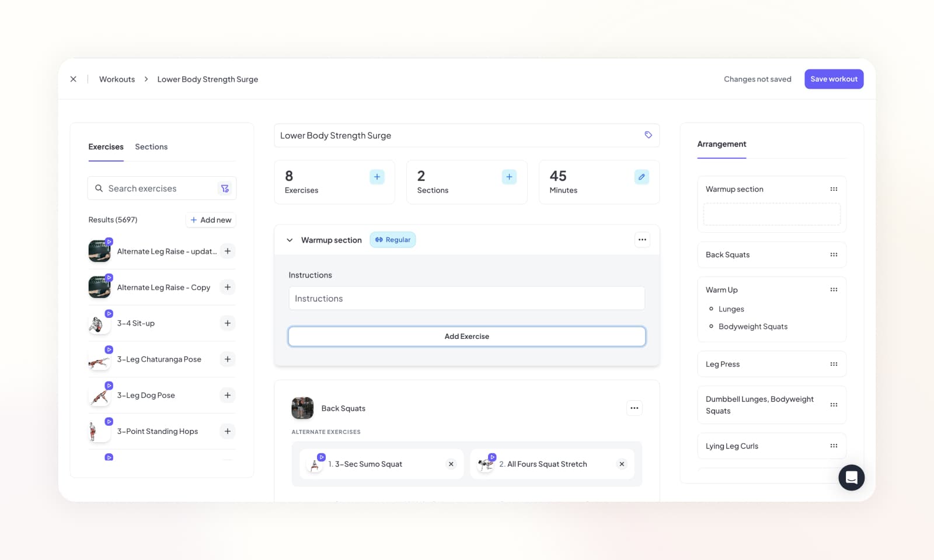Viewport: 934px width, 560px height.
Task: Navigate to the Workouts breadcrumb link
Action: [117, 79]
